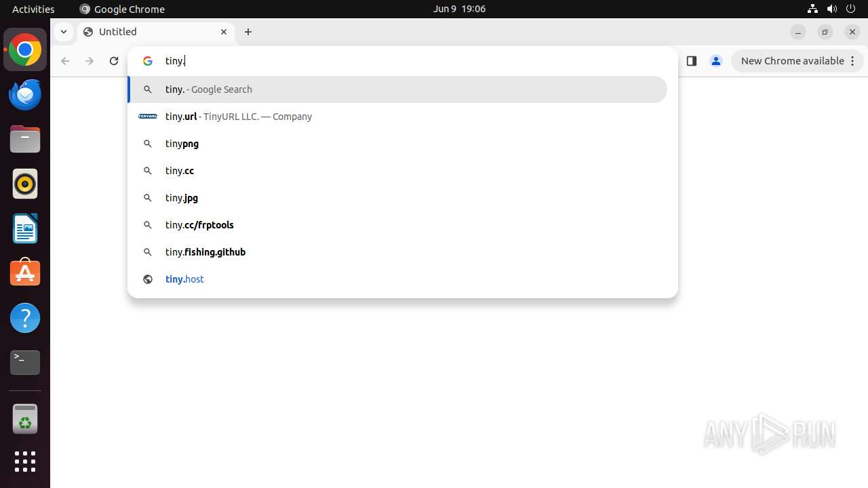Viewport: 868px width, 488px height.
Task: Click the globe icon beside tiny.host
Action: coord(148,279)
